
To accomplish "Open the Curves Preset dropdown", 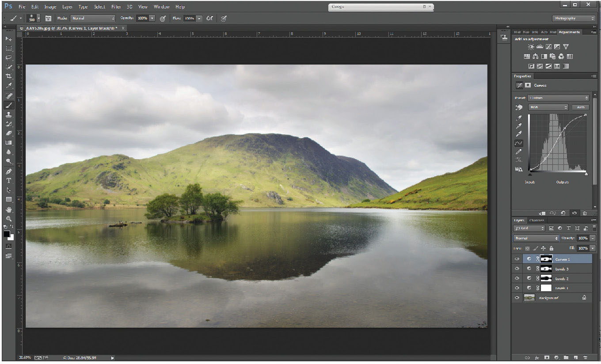I will point(559,98).
